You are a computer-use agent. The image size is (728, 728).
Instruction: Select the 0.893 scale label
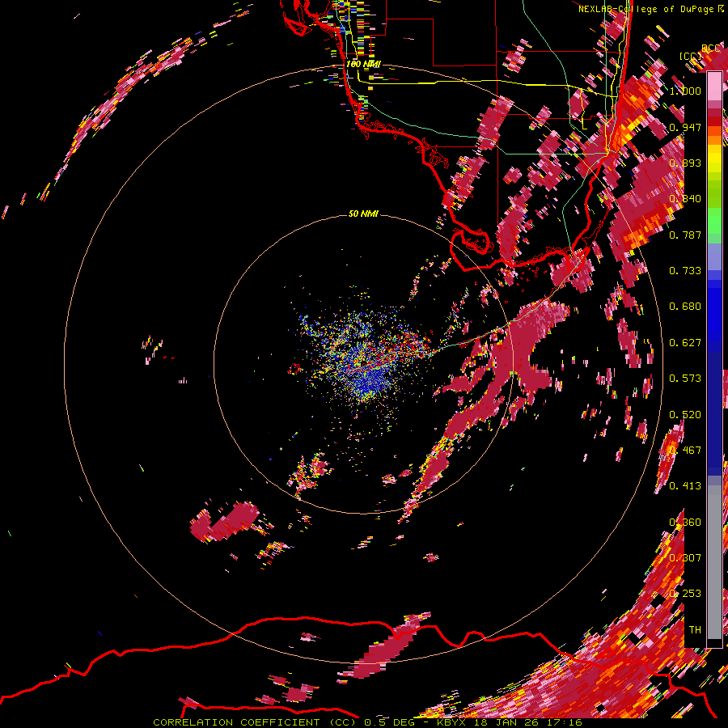[x=685, y=163]
